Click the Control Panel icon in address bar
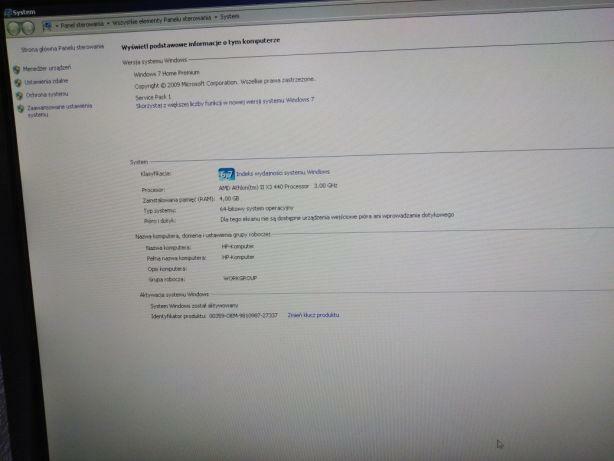The height and width of the screenshot is (461, 614). (x=47, y=26)
